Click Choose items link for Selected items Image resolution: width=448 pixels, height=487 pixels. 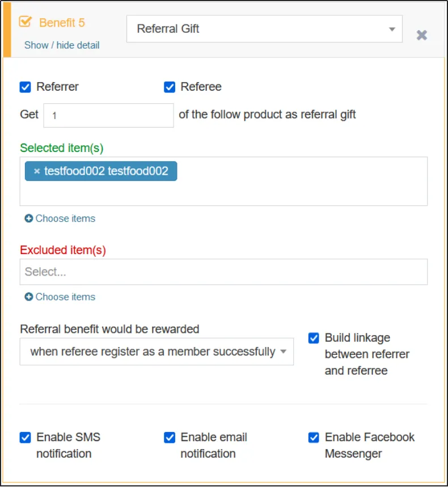pos(65,218)
